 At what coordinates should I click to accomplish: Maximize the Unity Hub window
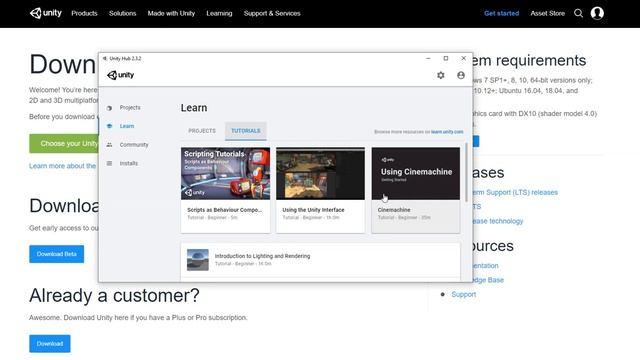pyautogui.click(x=446, y=58)
